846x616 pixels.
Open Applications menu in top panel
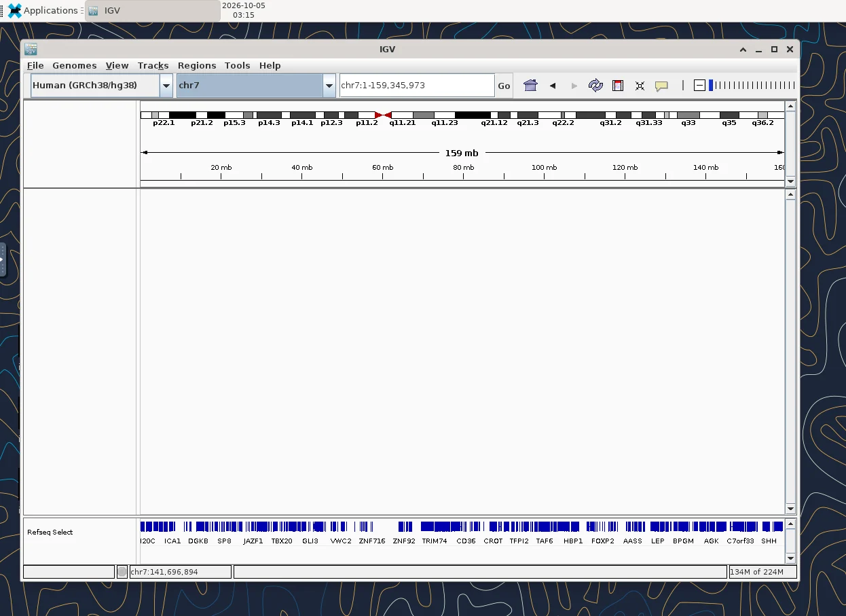point(46,10)
